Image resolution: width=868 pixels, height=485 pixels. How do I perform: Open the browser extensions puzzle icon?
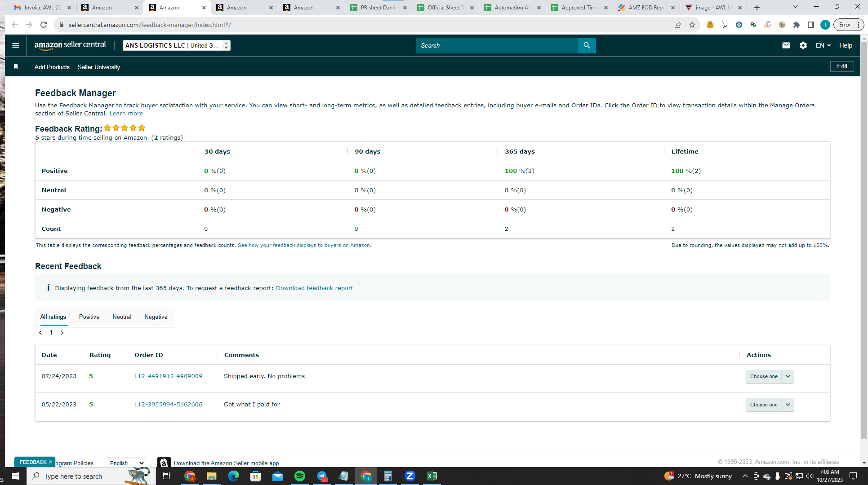pos(797,25)
